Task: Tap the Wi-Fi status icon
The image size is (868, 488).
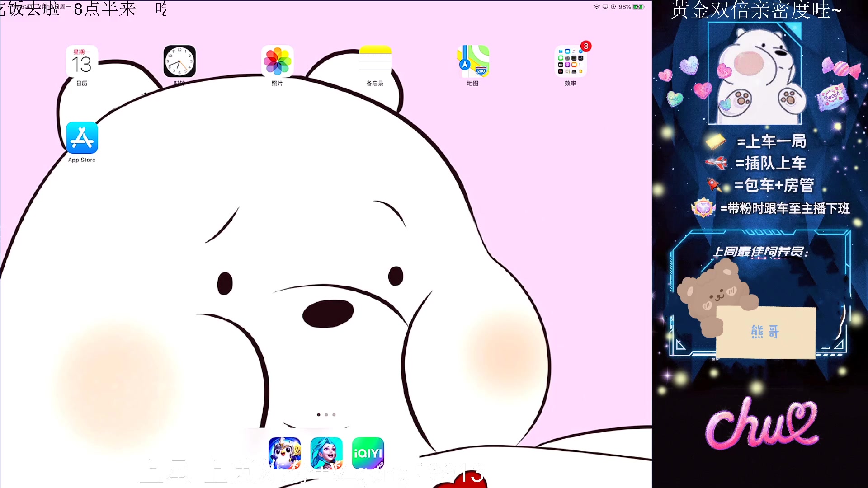Action: pos(596,7)
